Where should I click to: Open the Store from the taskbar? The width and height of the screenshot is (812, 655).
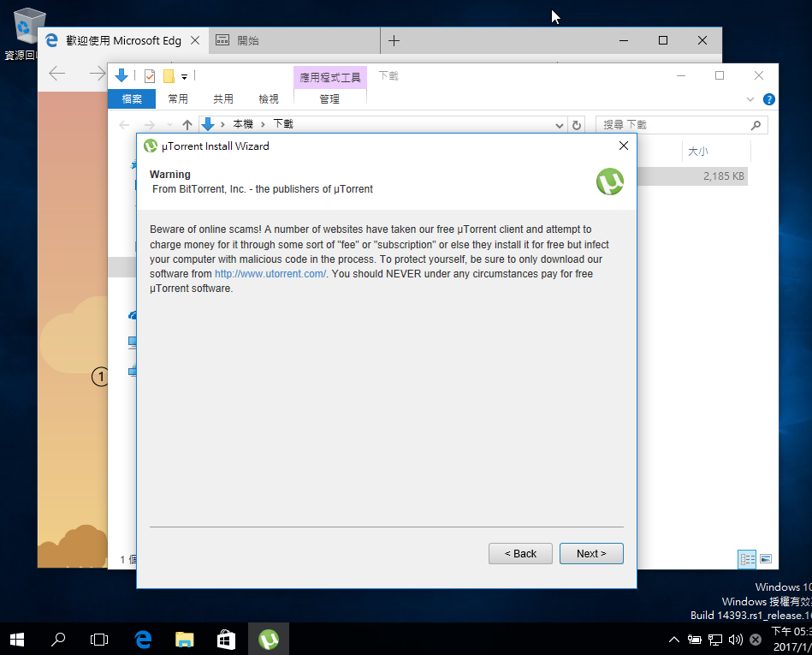click(x=226, y=640)
